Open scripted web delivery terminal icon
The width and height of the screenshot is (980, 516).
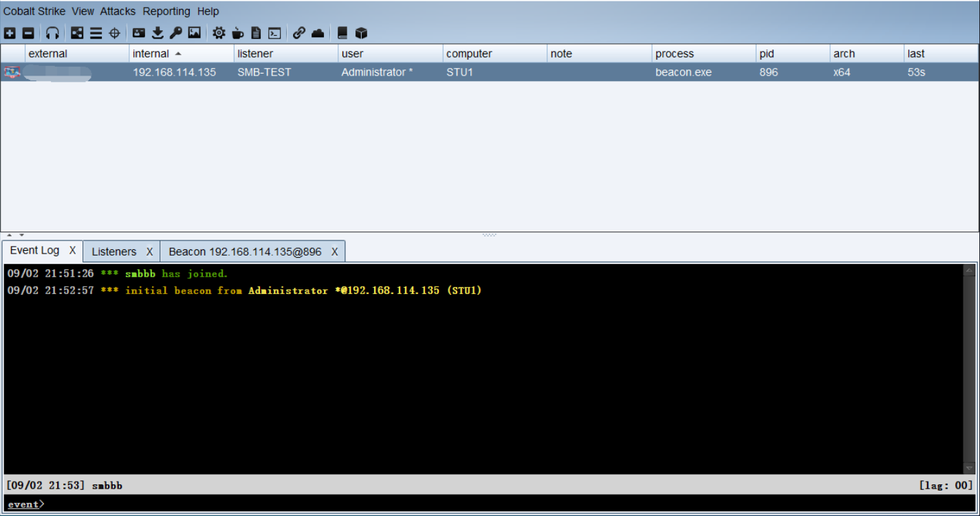click(x=274, y=33)
